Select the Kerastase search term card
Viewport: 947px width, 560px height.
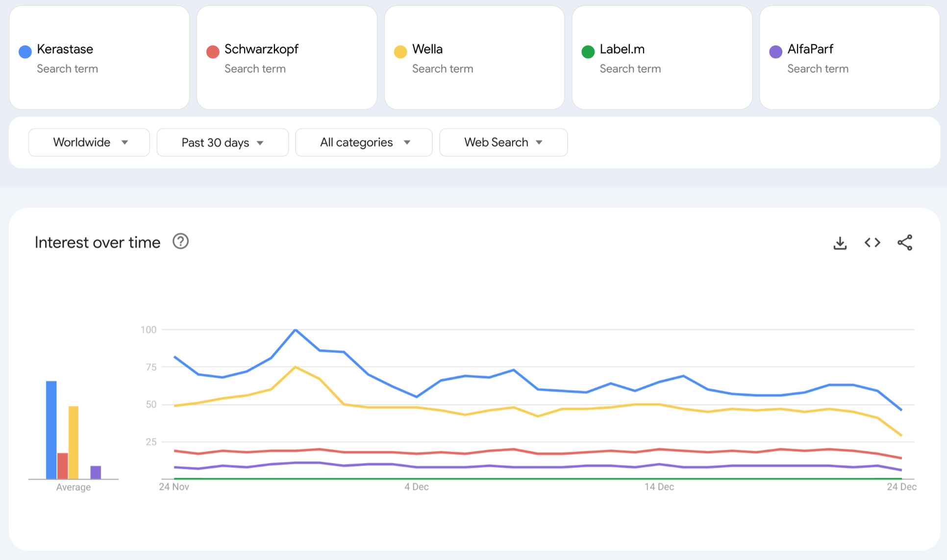tap(100, 58)
